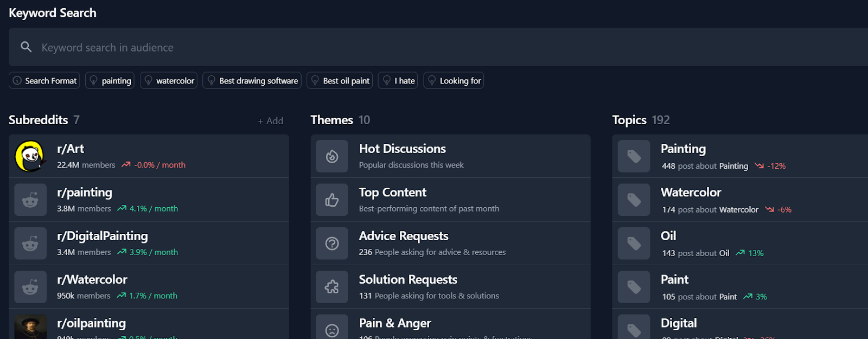The width and height of the screenshot is (868, 339).
Task: Open the r/oilpainting portrait thumbnail
Action: [x=30, y=327]
